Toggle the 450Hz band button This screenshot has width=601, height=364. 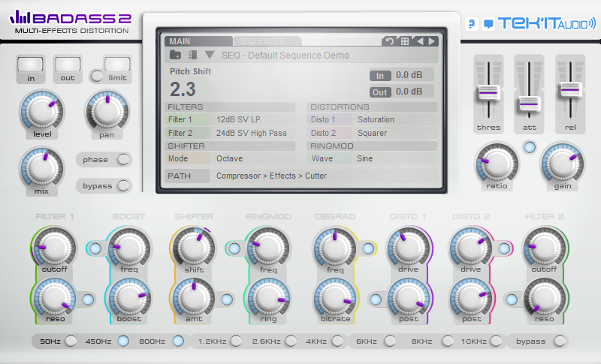pos(123,341)
